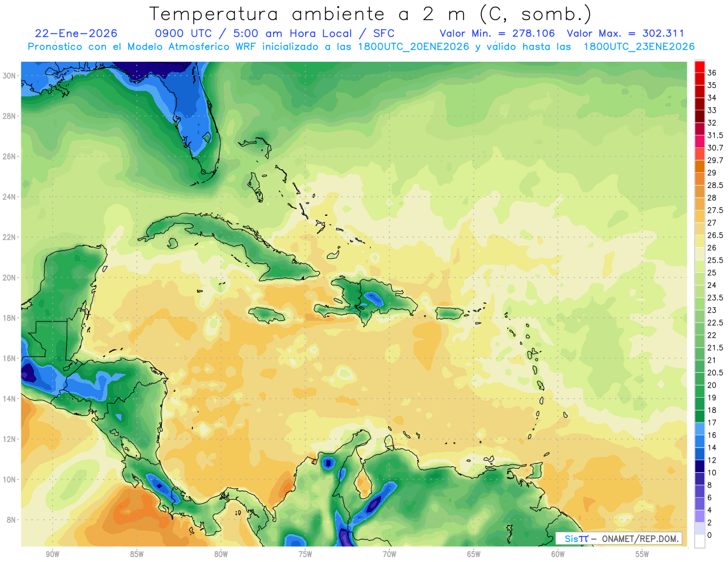The width and height of the screenshot is (728, 562).
Task: Click the 75W longitude axis label
Action: (305, 554)
